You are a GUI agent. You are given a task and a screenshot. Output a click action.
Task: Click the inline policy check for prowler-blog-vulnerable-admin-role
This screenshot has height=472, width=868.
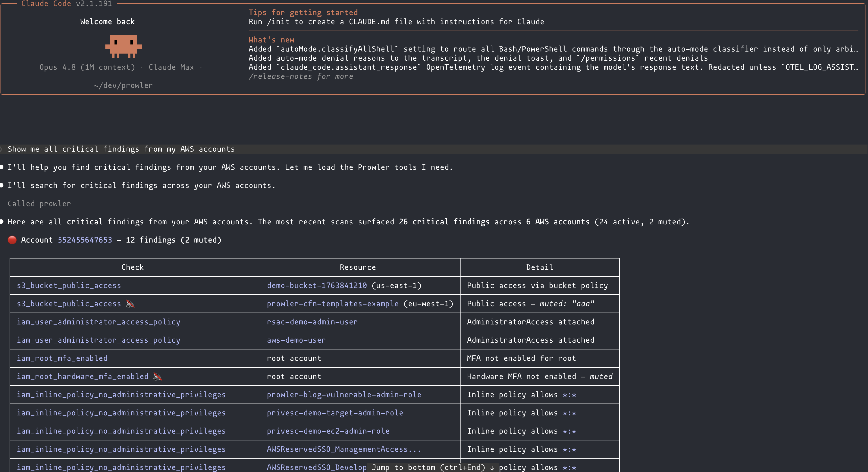(121, 394)
